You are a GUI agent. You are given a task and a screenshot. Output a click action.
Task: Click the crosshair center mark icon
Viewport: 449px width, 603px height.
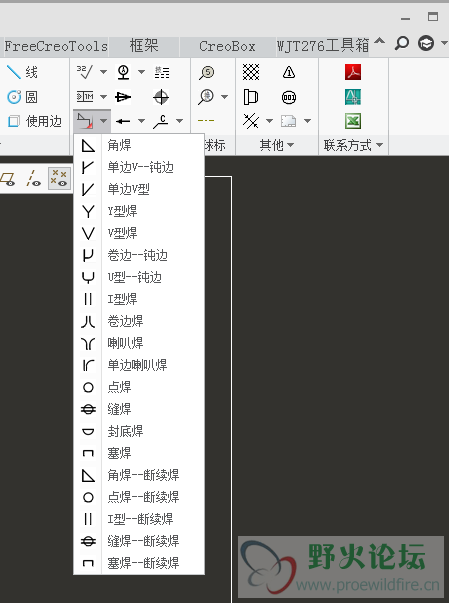point(161,97)
